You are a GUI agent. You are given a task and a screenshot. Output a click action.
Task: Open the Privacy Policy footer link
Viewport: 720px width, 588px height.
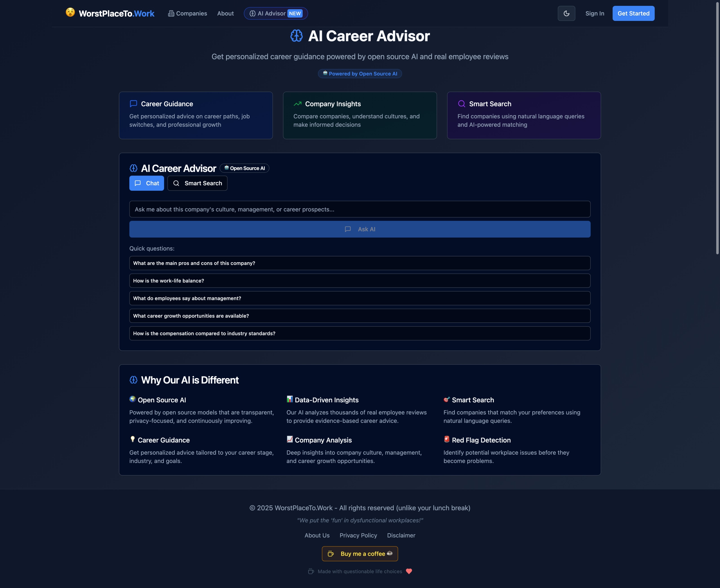[358, 535]
